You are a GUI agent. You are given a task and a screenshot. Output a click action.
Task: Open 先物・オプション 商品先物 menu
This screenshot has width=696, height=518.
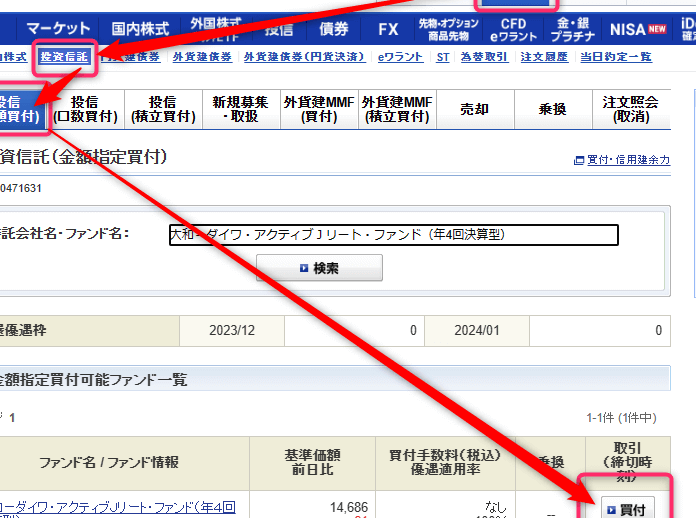448,29
